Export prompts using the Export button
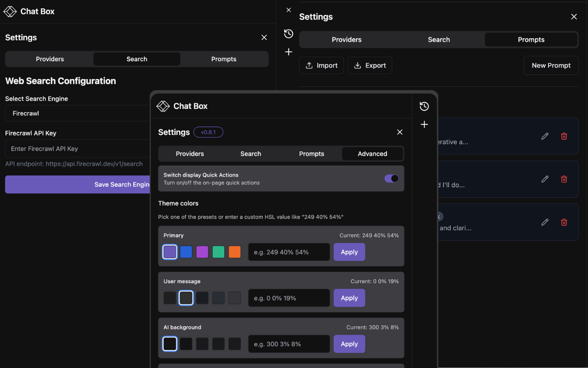The height and width of the screenshot is (368, 588). [370, 65]
